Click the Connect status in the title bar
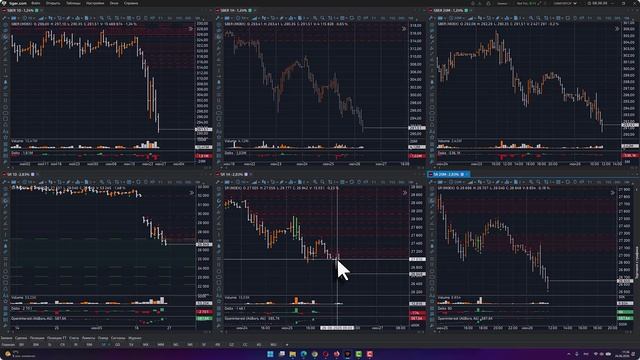The image size is (640, 360). [502, 3]
